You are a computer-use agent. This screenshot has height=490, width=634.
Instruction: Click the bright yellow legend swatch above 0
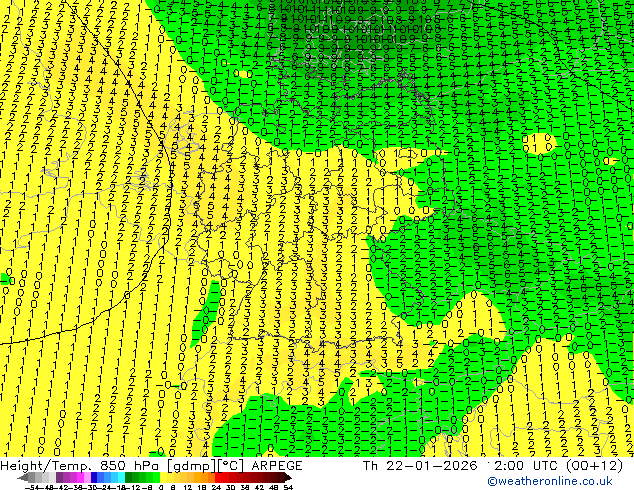point(163,477)
